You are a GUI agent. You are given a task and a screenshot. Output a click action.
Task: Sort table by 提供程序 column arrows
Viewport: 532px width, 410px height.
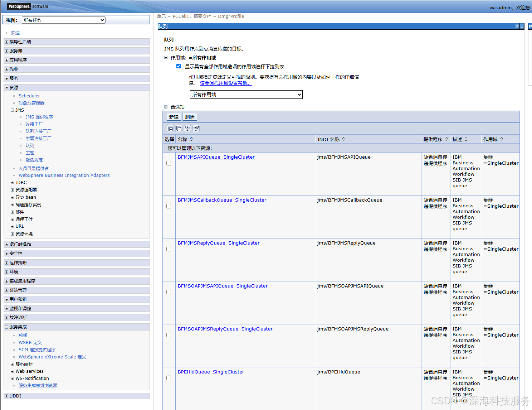click(446, 139)
